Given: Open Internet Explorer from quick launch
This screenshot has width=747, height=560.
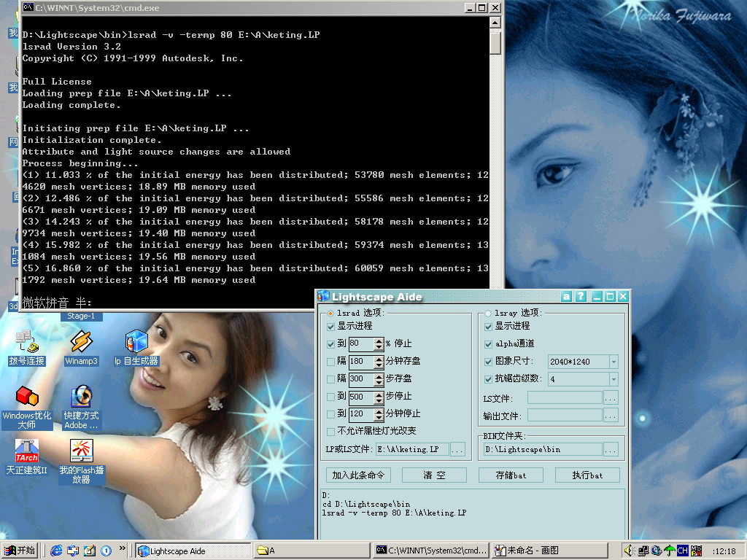Looking at the screenshot, I should click(56, 551).
